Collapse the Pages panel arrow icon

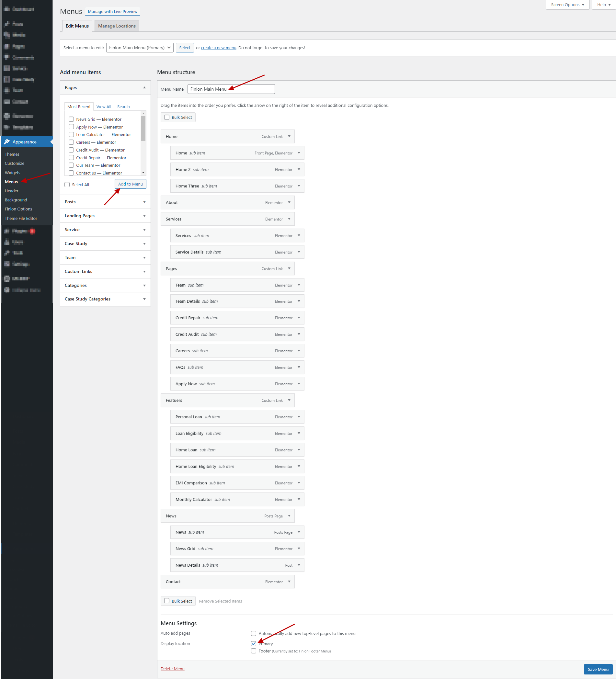[x=144, y=87]
